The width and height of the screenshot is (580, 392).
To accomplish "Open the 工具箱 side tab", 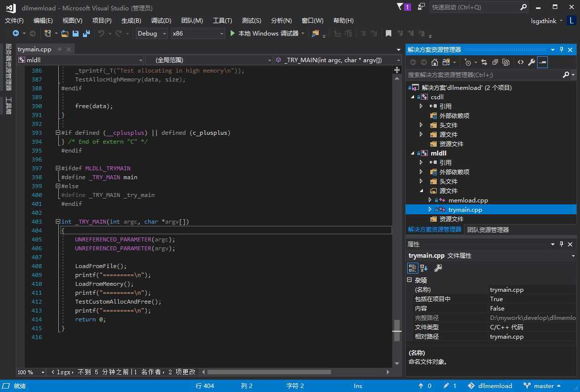I will point(8,105).
